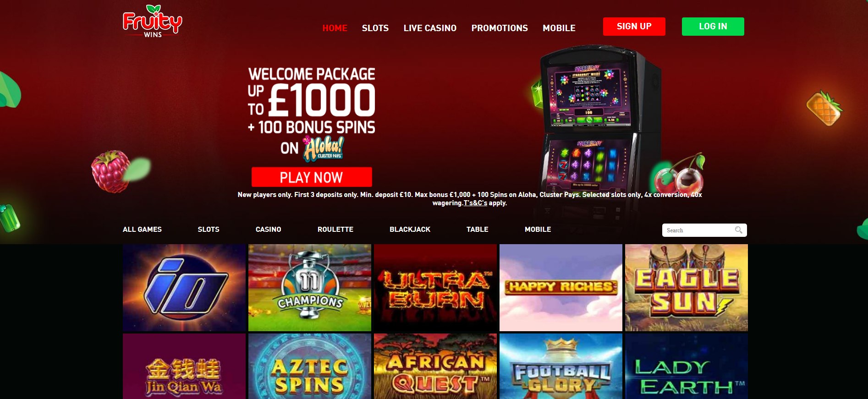The image size is (868, 399).
Task: Open the Aloha Cluster Pays logo
Action: (323, 148)
